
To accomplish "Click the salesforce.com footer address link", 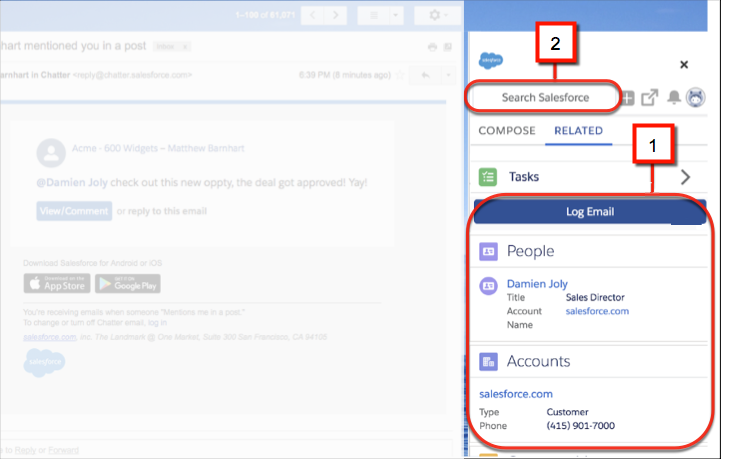I will click(50, 337).
